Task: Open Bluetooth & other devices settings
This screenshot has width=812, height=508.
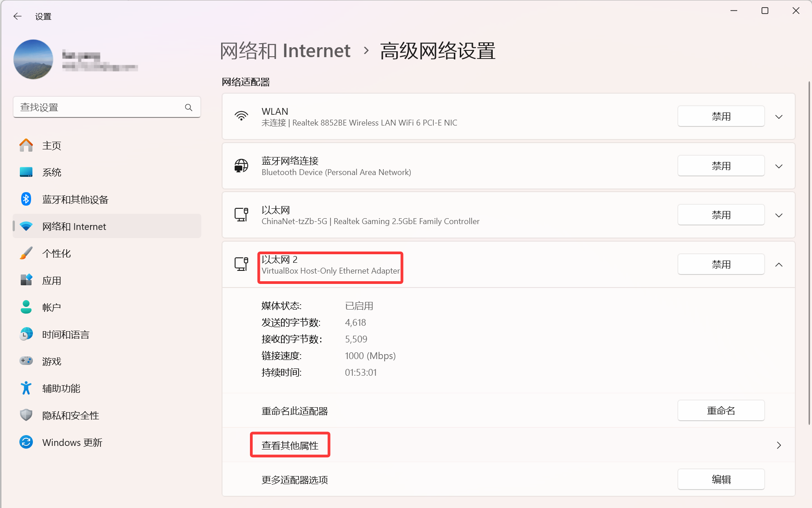Action: pyautogui.click(x=75, y=199)
